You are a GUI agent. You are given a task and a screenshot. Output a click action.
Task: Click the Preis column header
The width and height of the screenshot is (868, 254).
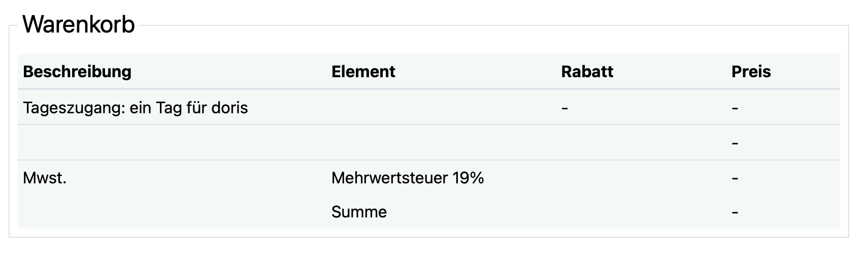pos(751,72)
